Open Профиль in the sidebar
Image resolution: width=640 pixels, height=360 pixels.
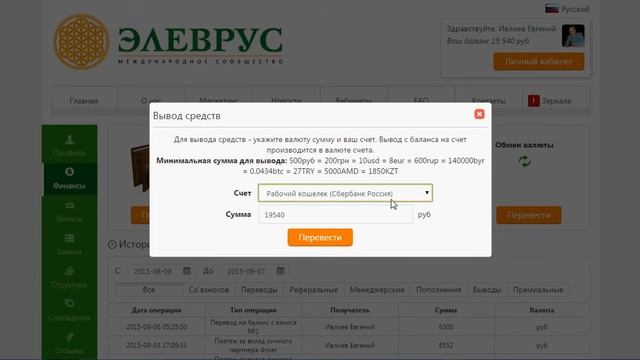click(69, 145)
